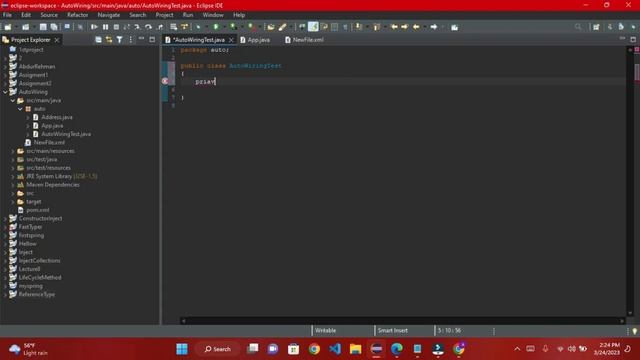
Task: Close the AutoWiringTest.java tab
Action: (x=231, y=40)
